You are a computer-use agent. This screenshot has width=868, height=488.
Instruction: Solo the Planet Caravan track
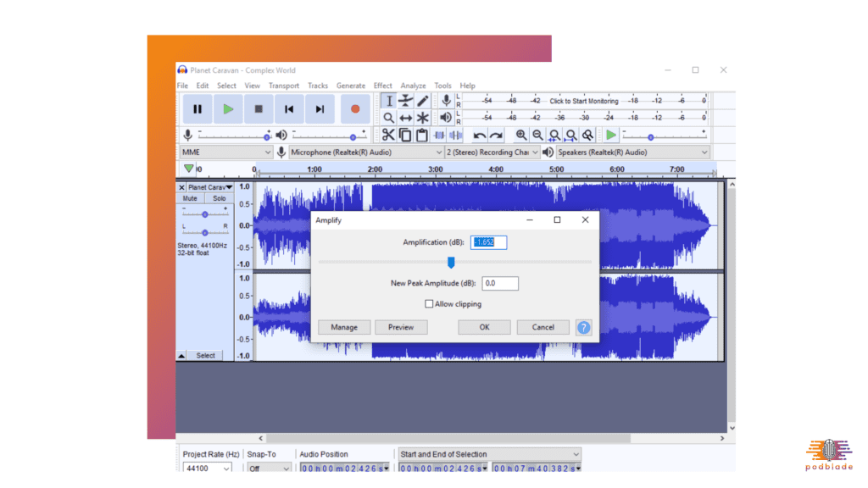point(220,198)
